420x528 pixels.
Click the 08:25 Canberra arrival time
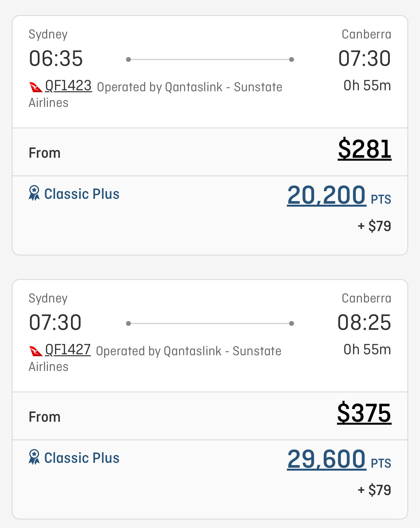click(x=364, y=323)
